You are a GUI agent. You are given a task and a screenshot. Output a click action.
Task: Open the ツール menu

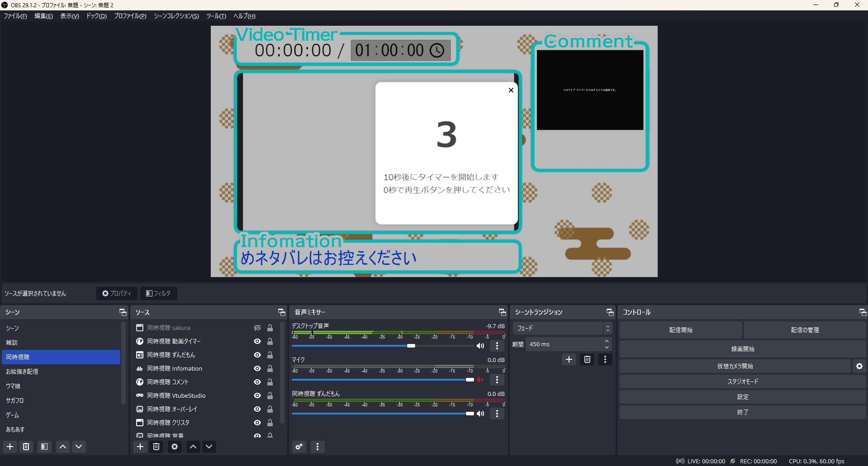coord(216,16)
